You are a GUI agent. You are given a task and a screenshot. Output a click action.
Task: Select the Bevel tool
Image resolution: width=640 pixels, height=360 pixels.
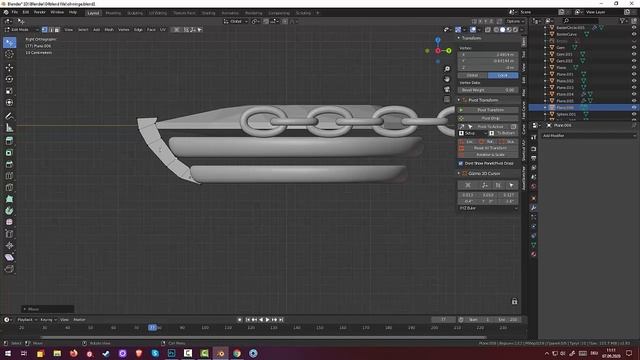pos(9,164)
